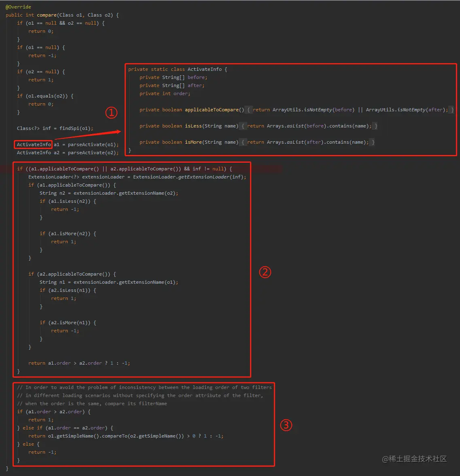This screenshot has height=476, width=460.
Task: Click the ActivateInfo class name in class declaration
Action: click(205, 69)
